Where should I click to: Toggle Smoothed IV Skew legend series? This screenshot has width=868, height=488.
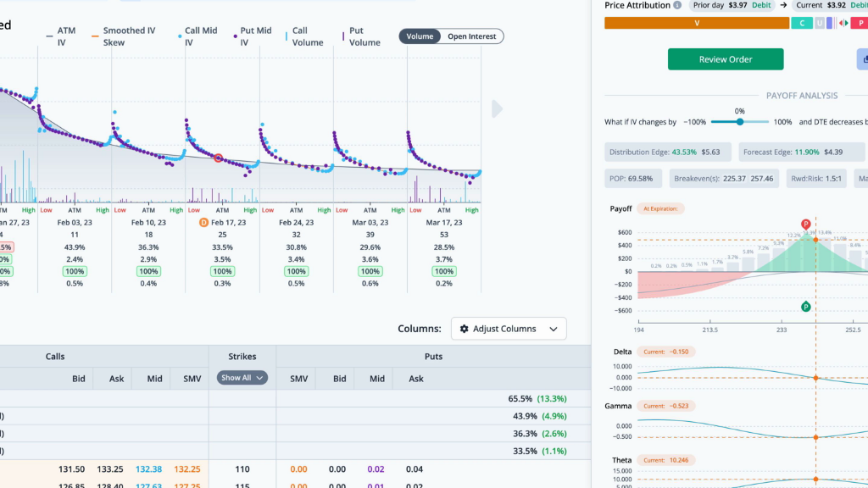129,36
